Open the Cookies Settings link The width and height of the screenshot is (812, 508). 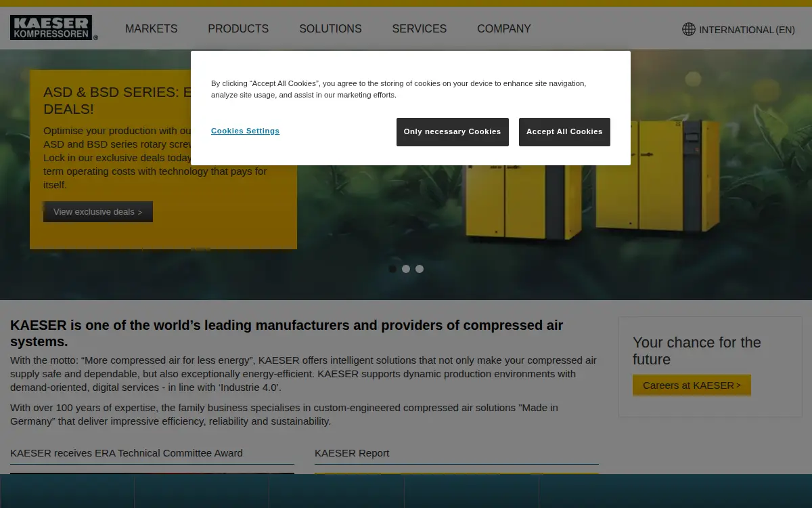click(245, 131)
